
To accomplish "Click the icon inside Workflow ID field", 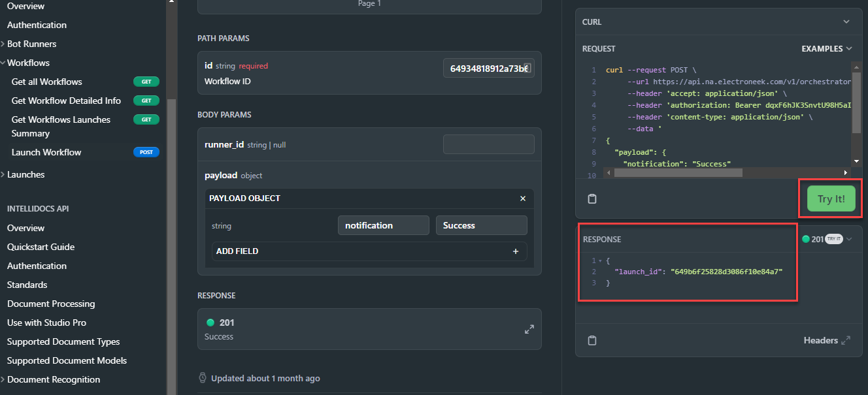I will point(527,68).
